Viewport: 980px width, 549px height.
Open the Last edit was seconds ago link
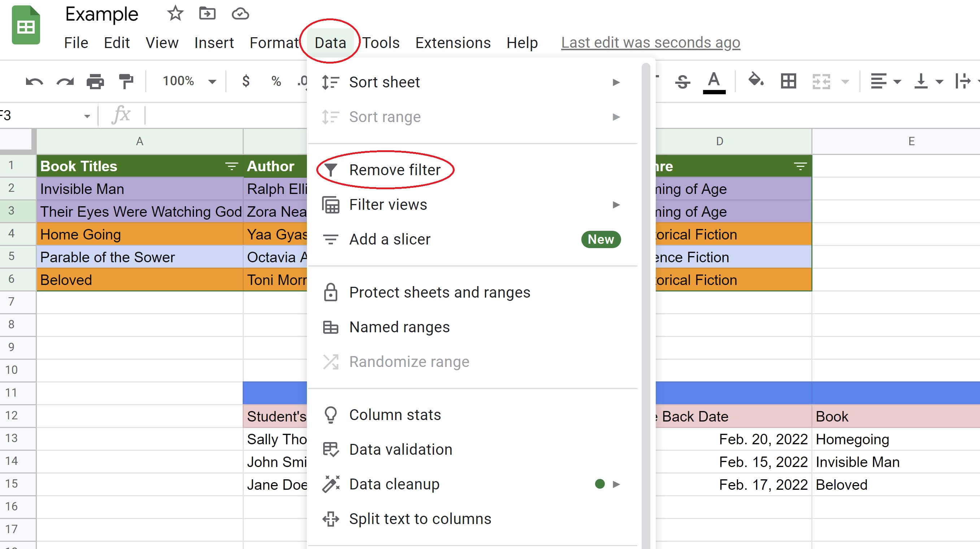click(650, 43)
